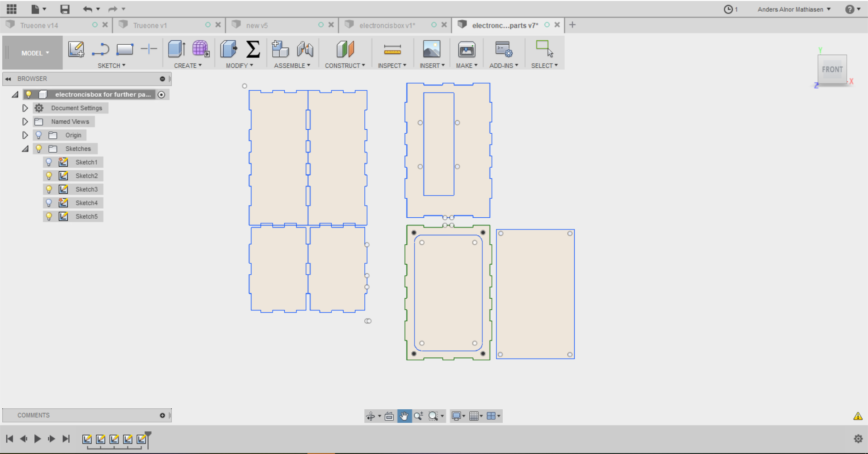Open the MODIFY dropdown menu

coord(240,66)
